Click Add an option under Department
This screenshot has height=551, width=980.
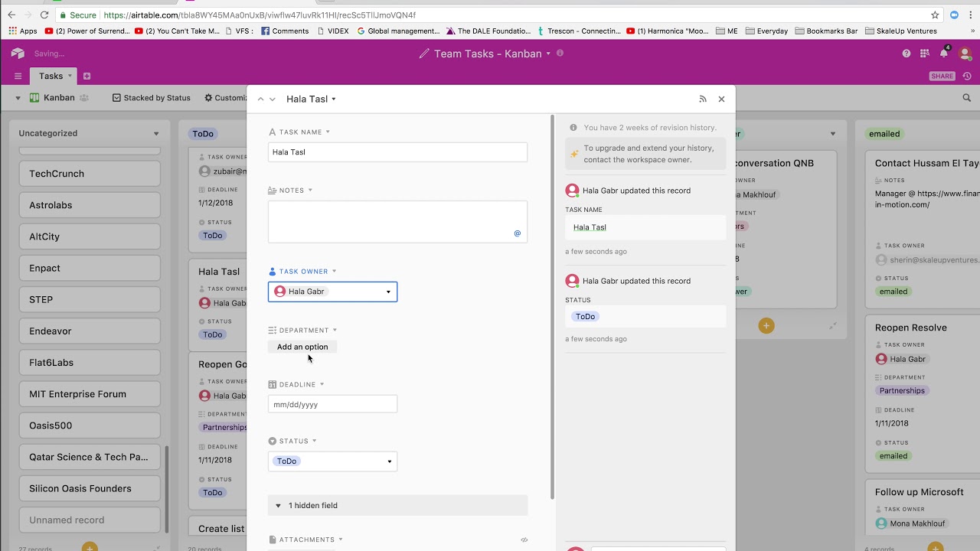point(302,347)
